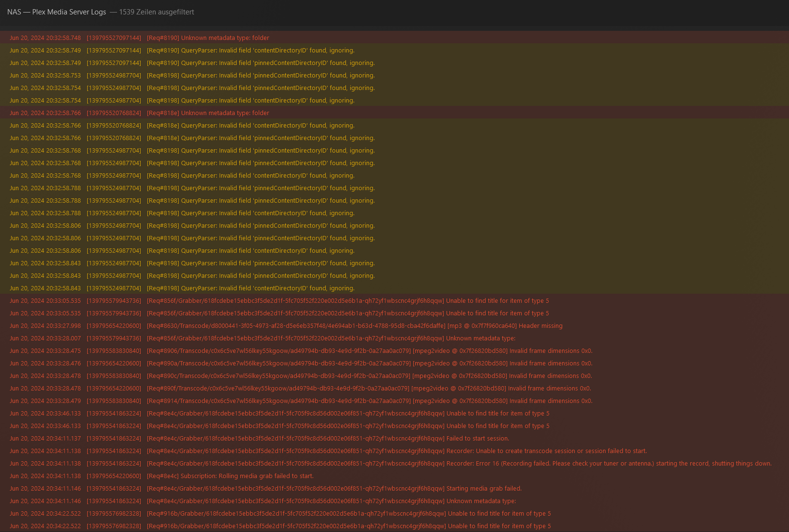The image size is (789, 532).
Task: Select the timestamp 'Jun 20, 2024 20:33:28.479'
Action: (x=45, y=401)
